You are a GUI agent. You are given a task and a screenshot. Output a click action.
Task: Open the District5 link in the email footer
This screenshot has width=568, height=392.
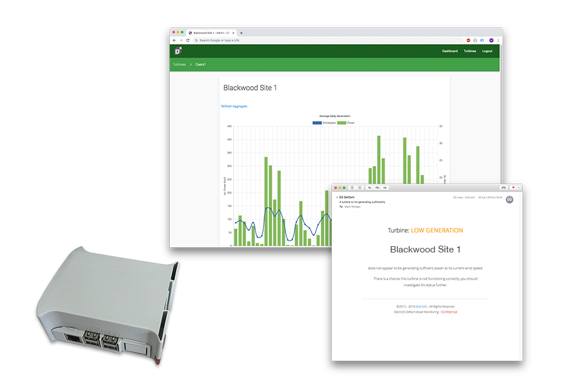421,306
